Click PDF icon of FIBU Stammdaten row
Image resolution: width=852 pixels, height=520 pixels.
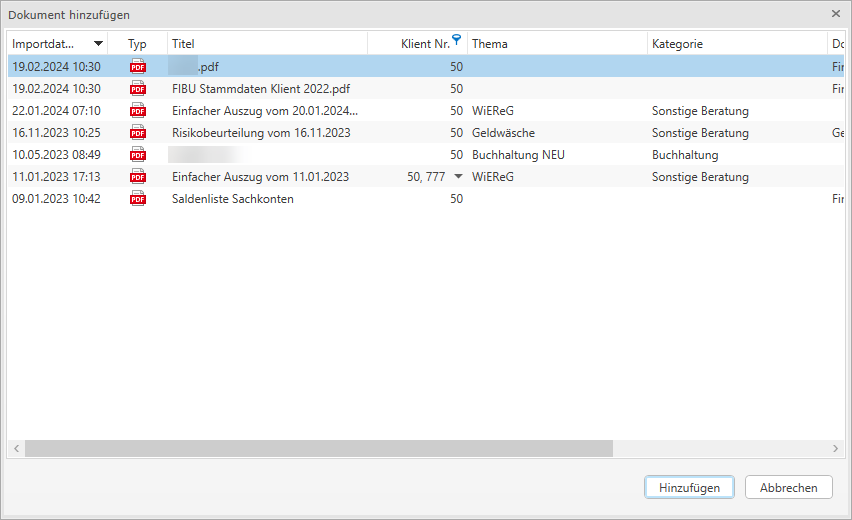tap(138, 89)
